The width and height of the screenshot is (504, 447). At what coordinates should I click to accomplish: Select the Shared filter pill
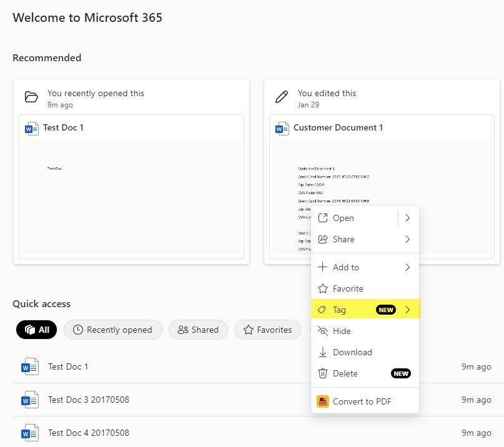coord(198,330)
